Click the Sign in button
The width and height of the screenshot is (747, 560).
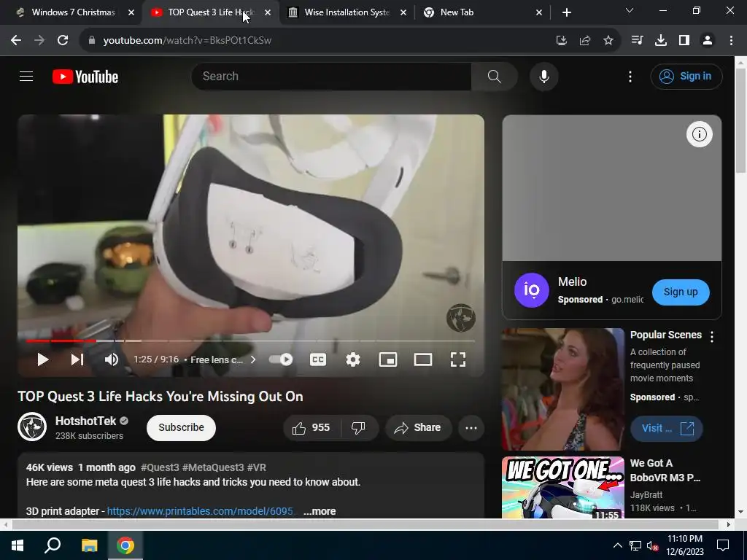pyautogui.click(x=686, y=76)
